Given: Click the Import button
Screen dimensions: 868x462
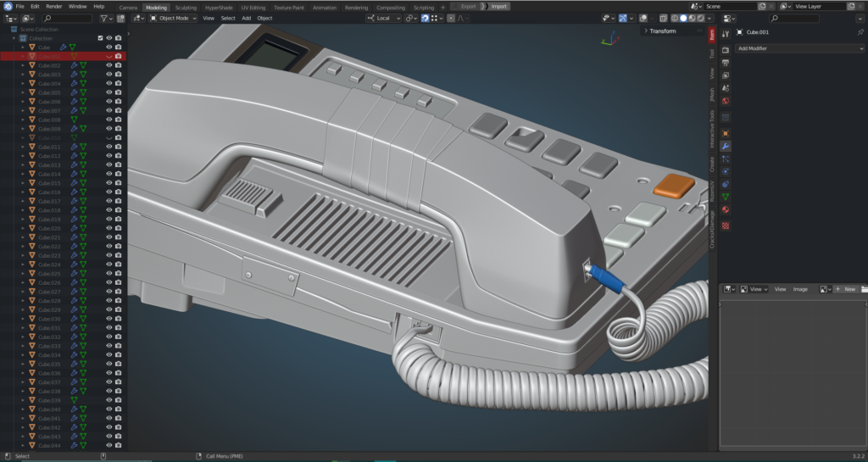Looking at the screenshot, I should (x=498, y=6).
